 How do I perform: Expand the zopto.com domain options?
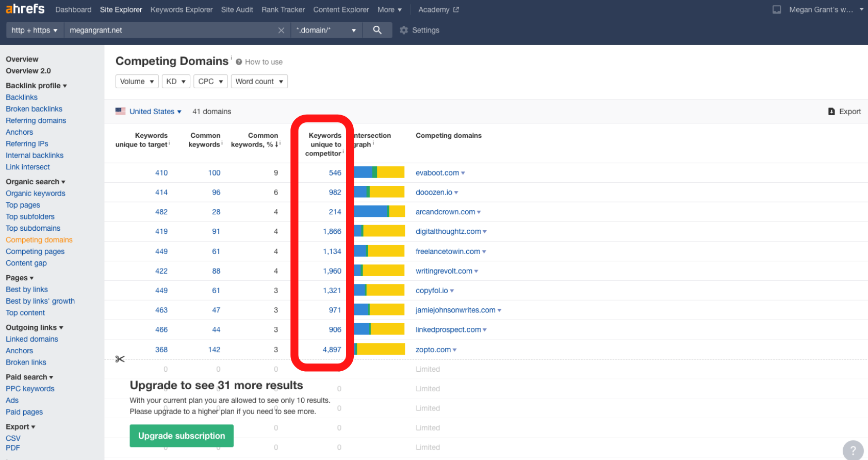point(454,350)
